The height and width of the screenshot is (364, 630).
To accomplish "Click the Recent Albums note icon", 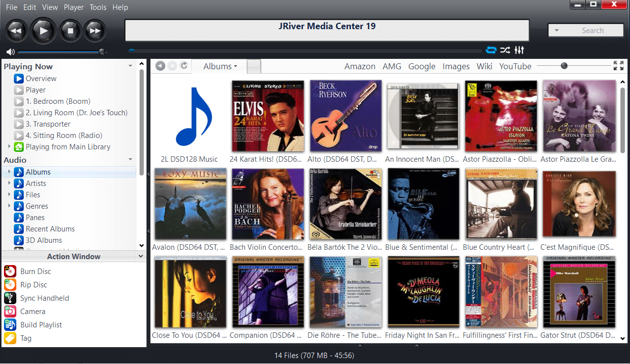I will 19,228.
